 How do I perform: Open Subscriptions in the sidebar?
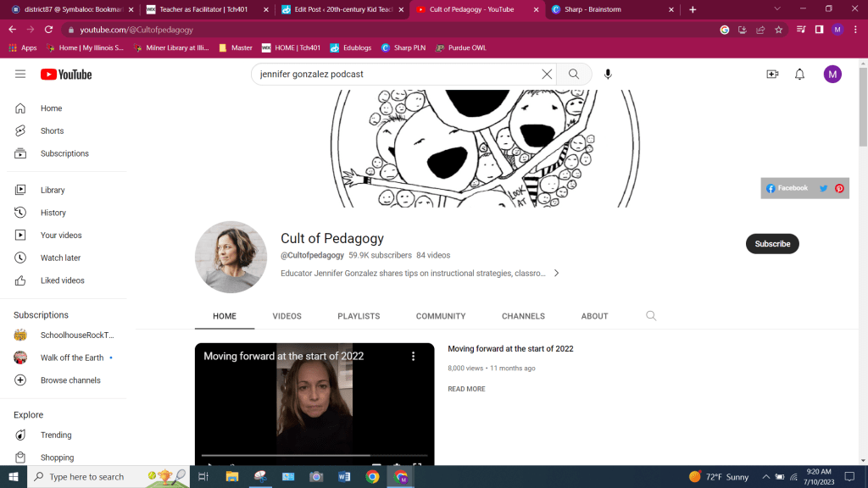pyautogui.click(x=66, y=153)
